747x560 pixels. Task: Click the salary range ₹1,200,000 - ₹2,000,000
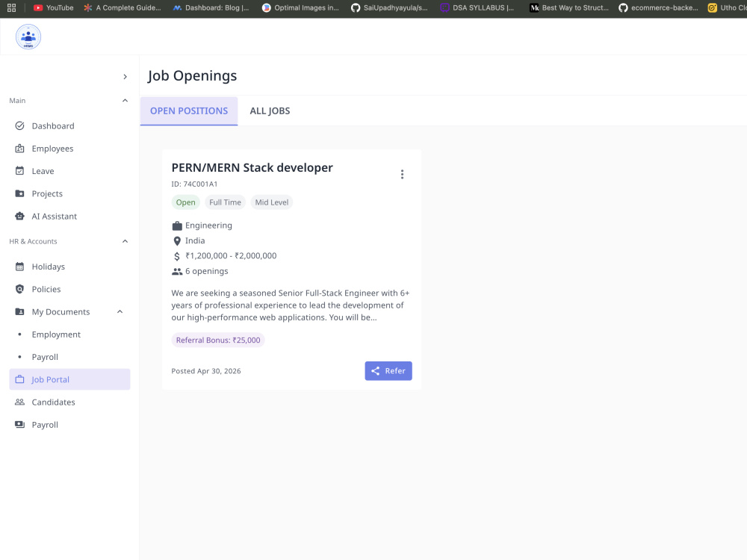(231, 255)
